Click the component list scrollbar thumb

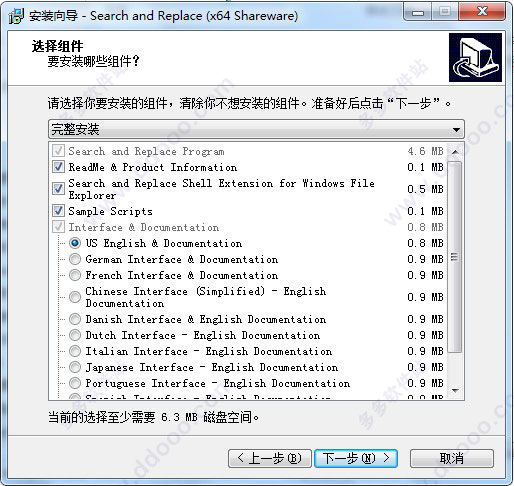pos(455,257)
